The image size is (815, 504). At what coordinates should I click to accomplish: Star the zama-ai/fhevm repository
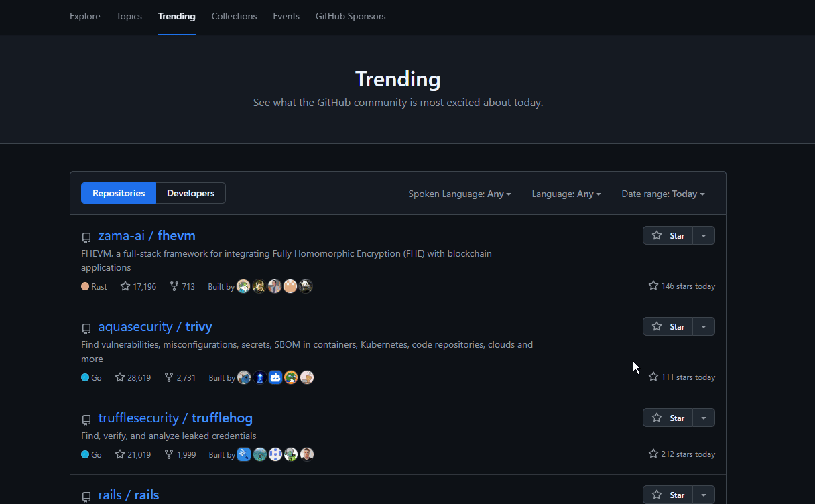tap(668, 235)
